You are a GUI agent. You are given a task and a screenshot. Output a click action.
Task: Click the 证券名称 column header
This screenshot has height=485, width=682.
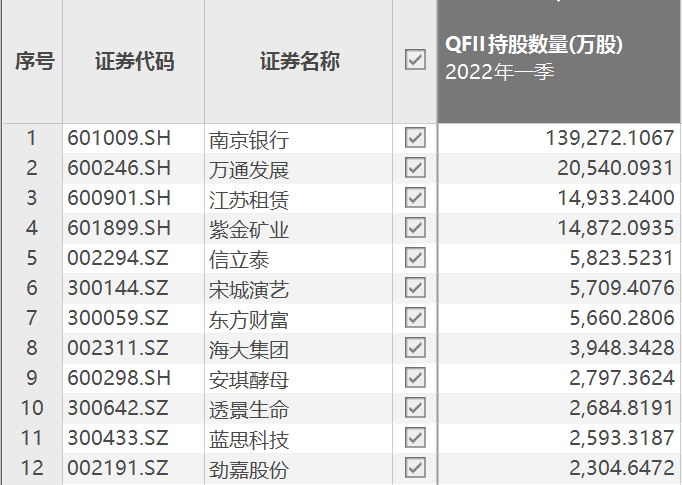click(300, 61)
